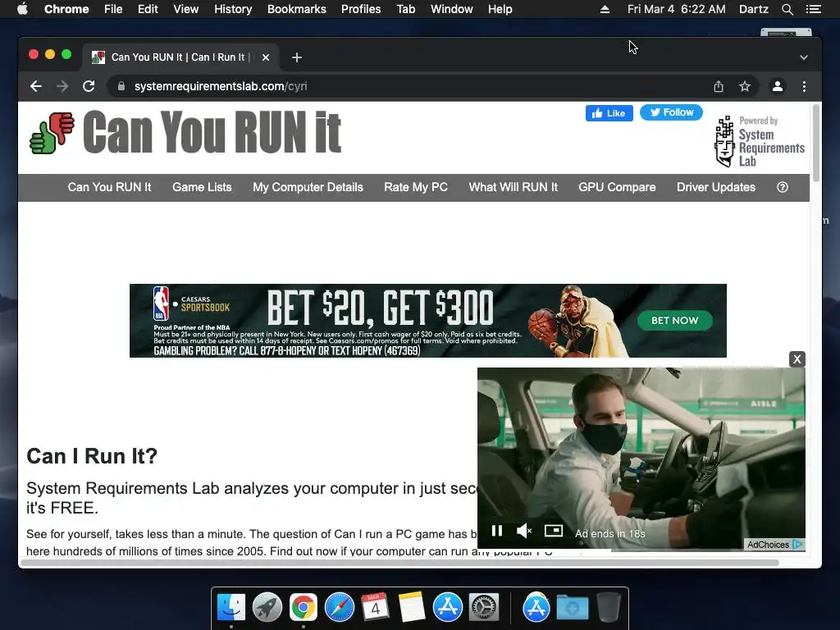
Task: Click the Caesars Sportsbook banner ad
Action: pos(428,321)
